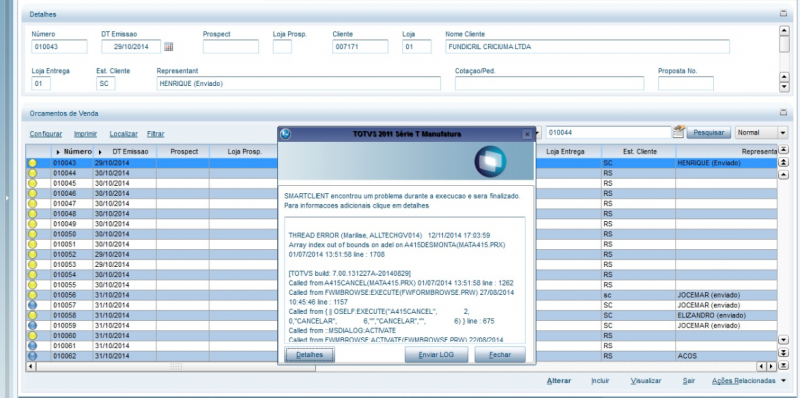Click horizontal scrollbar left arrow of grid
Image resolution: width=800 pixels, height=398 pixels.
[31, 366]
